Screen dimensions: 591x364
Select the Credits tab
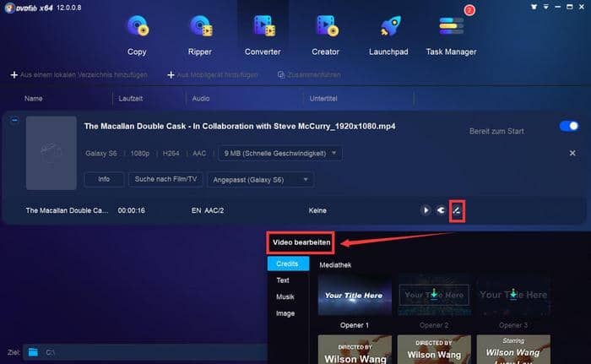point(288,263)
